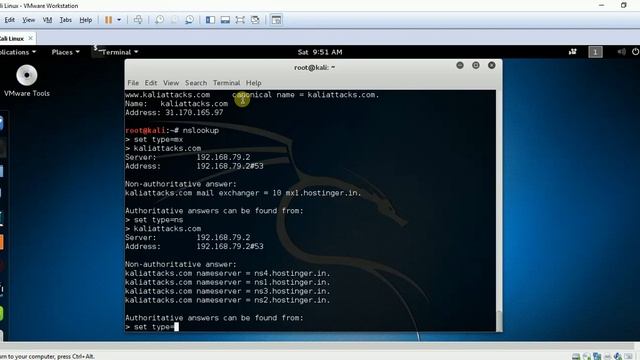This screenshot has height=360, width=640.
Task: Click the printer status bar icon
Action: point(607,356)
